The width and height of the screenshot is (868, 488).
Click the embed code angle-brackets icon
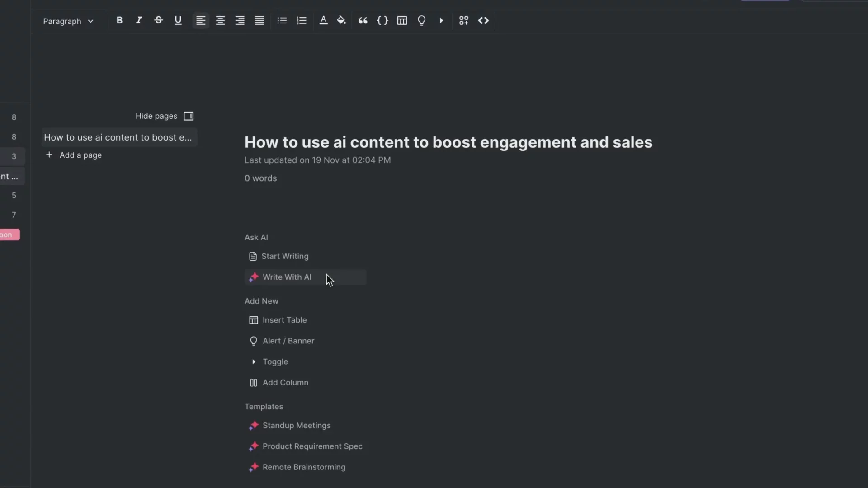pyautogui.click(x=483, y=20)
